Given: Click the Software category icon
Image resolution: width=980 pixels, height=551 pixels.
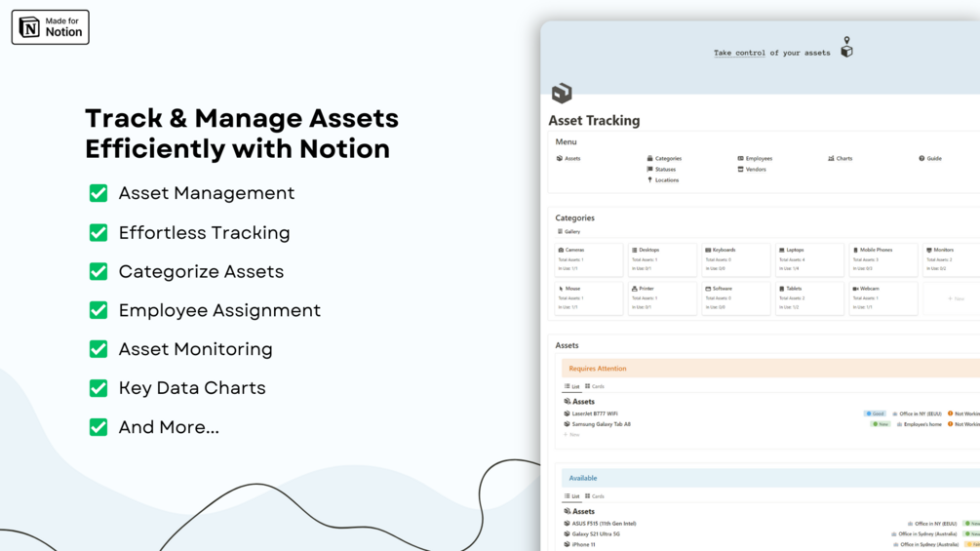Looking at the screenshot, I should pos(708,289).
